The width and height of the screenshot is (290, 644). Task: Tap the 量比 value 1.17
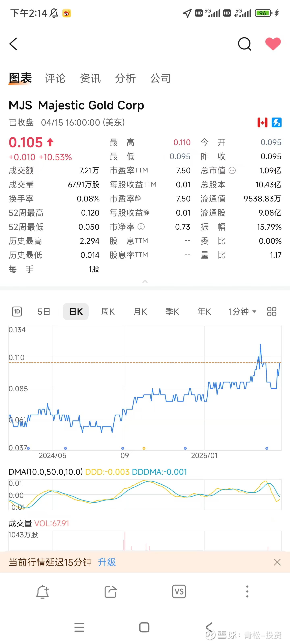click(x=275, y=255)
